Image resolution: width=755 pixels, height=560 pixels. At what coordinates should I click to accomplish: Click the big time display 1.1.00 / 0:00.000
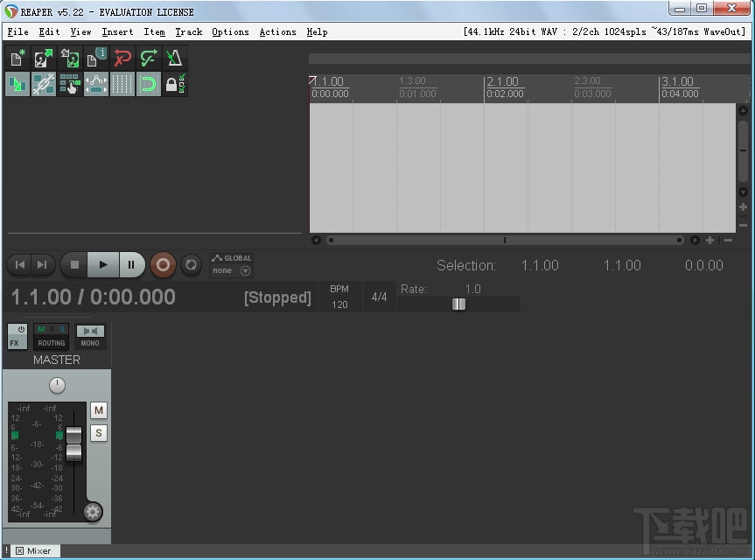coord(94,297)
